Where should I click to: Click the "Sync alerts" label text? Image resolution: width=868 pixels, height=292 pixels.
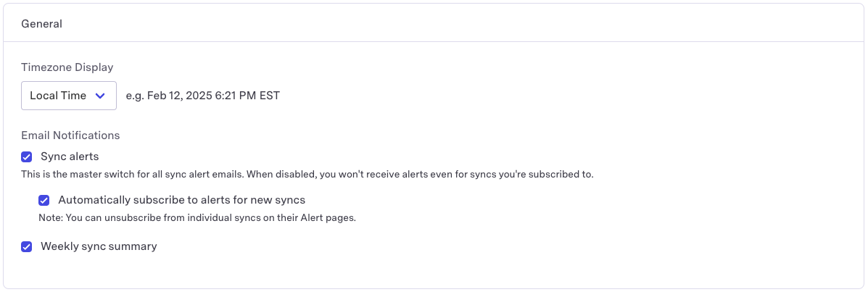[x=70, y=157]
